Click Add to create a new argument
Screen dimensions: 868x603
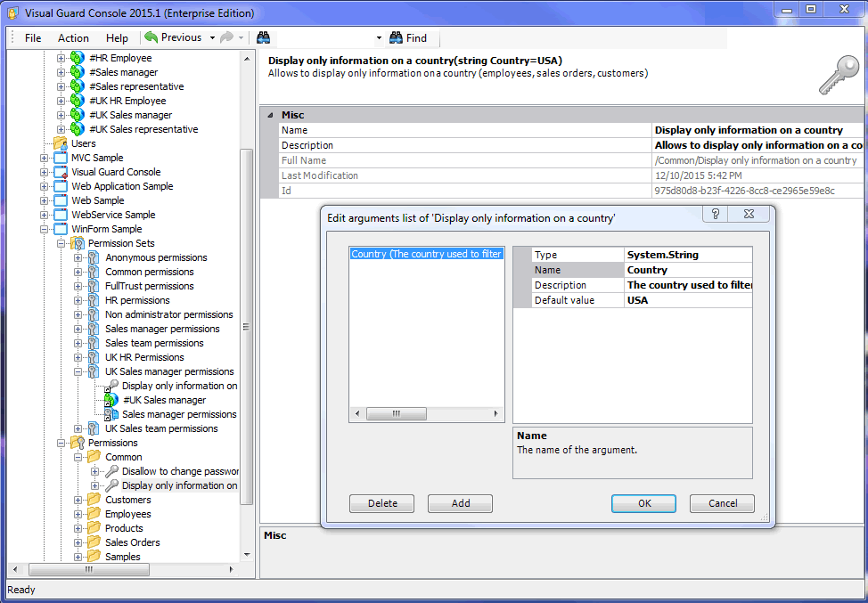(x=459, y=502)
